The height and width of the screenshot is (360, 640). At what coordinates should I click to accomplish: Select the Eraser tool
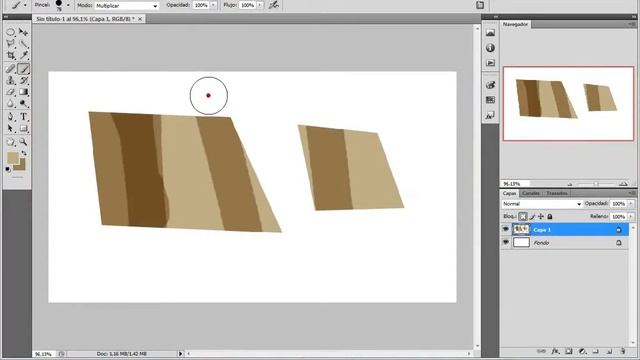pos(11,92)
